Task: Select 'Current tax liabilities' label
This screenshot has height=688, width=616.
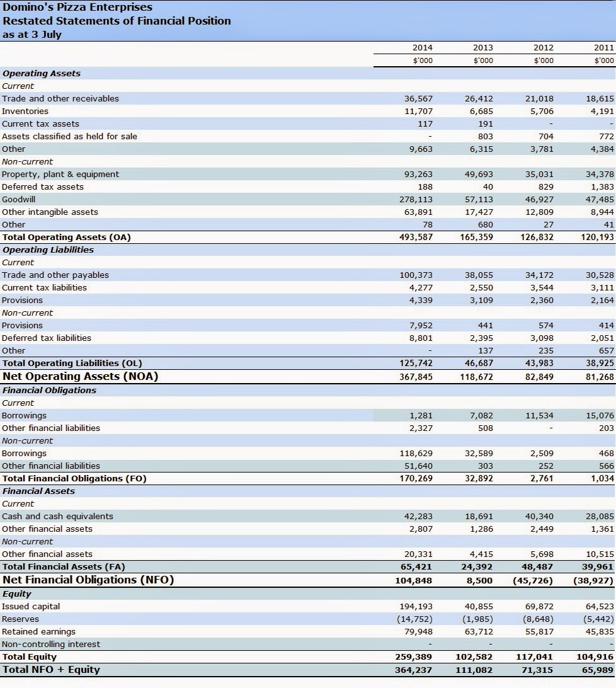Action: tap(44, 287)
